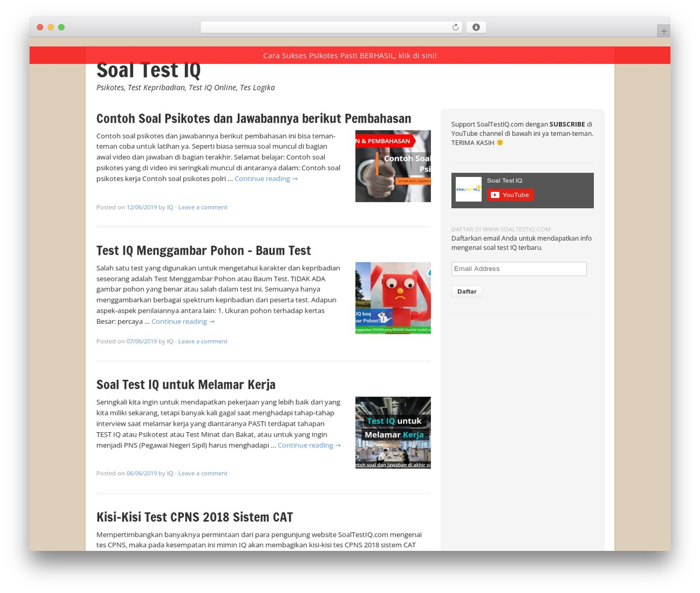The height and width of the screenshot is (593, 700).
Task: Submit the email with the Daftar button
Action: click(x=467, y=292)
